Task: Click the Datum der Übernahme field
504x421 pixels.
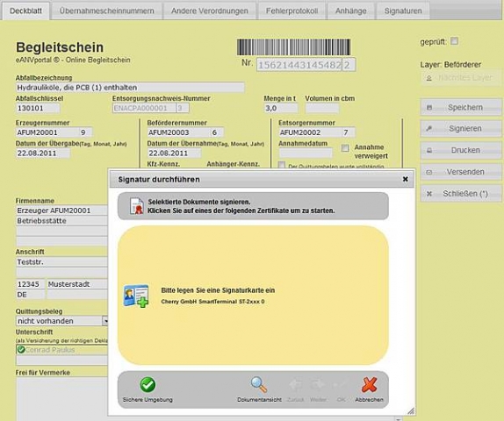Action: coord(174,153)
